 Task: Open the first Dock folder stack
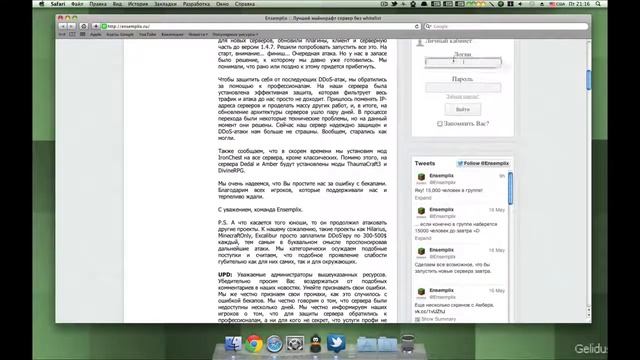point(367,344)
